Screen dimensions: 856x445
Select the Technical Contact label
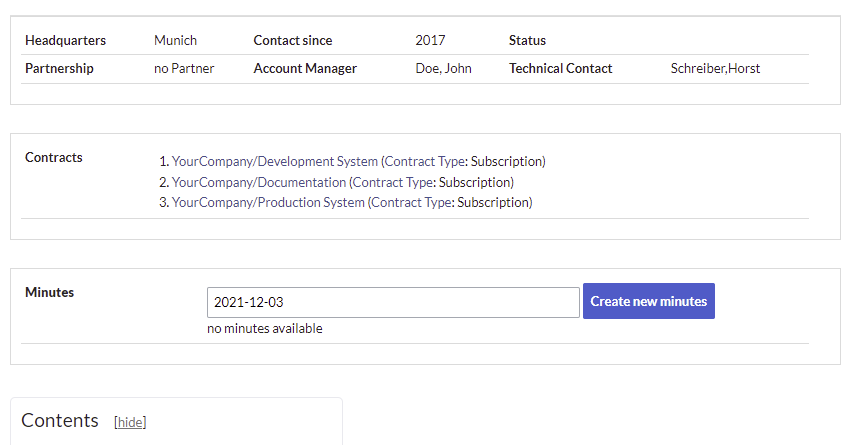[x=561, y=68]
